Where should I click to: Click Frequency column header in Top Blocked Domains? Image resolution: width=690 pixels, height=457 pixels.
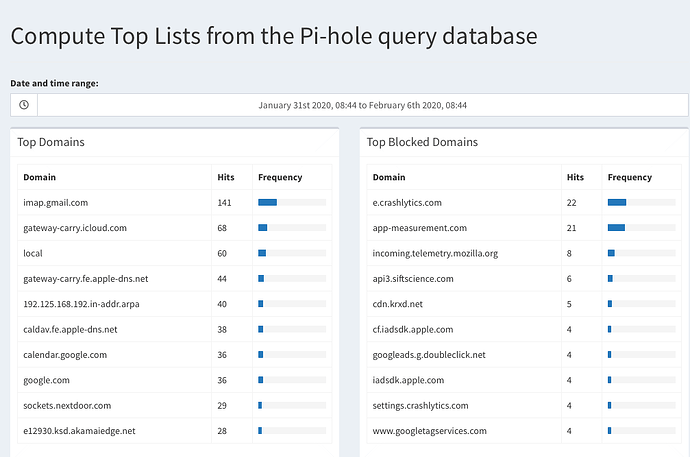click(630, 177)
